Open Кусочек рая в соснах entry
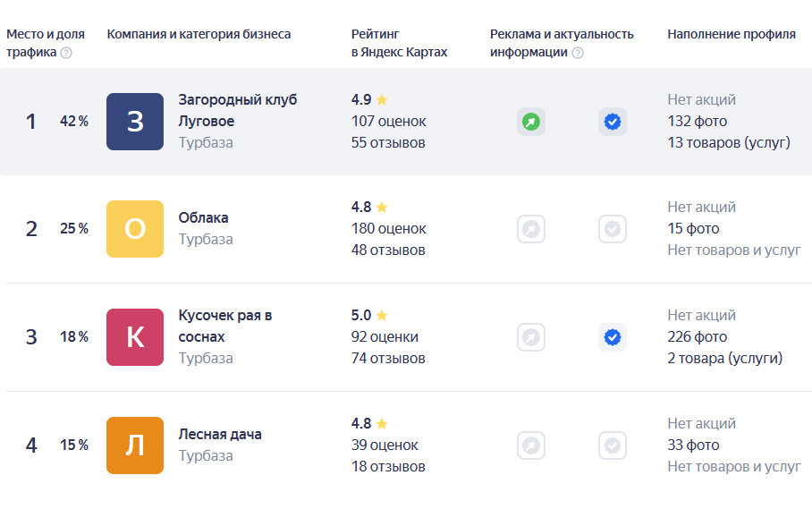Image resolution: width=812 pixels, height=526 pixels. [x=225, y=326]
